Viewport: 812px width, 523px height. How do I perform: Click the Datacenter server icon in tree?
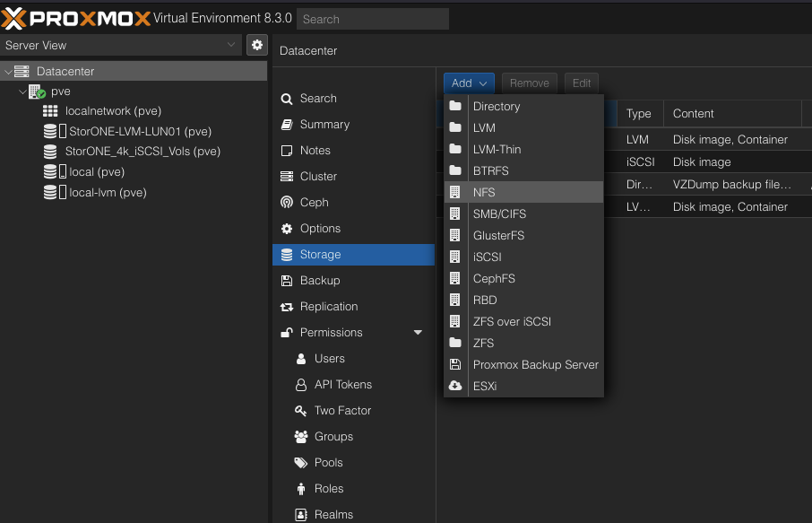22,71
